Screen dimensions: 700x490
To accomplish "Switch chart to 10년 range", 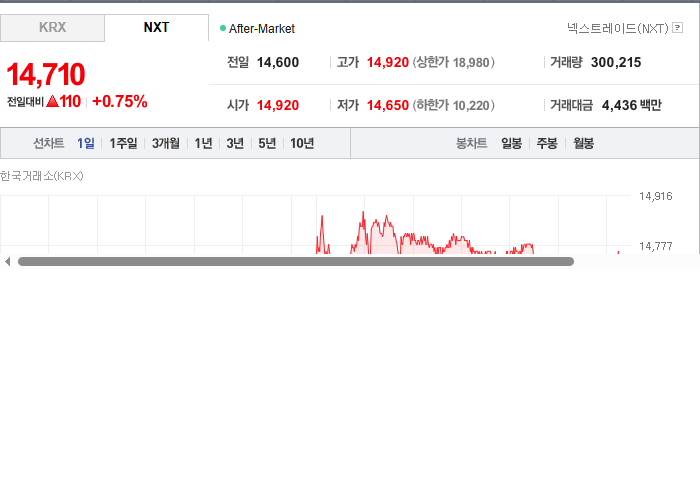I will pyautogui.click(x=302, y=143).
